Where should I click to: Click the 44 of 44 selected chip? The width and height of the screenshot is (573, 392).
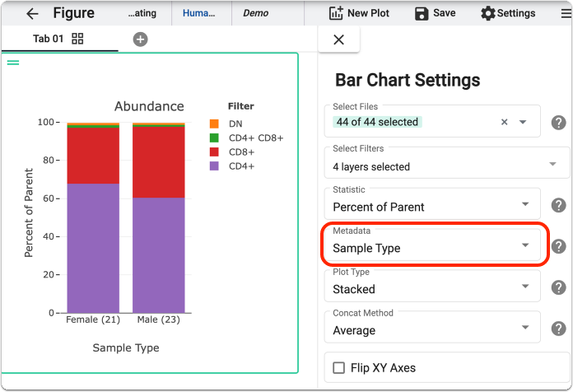pos(377,122)
